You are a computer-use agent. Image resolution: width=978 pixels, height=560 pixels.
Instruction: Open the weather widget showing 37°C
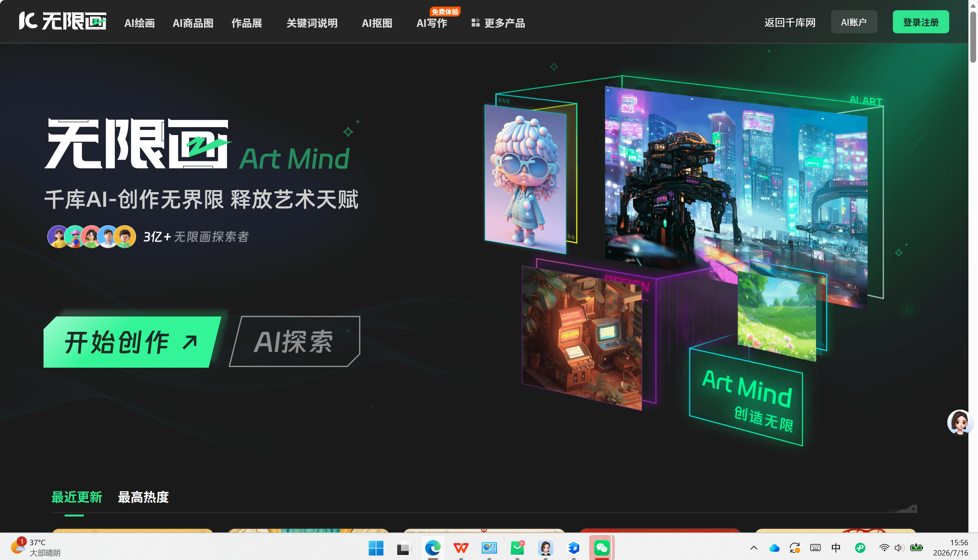(36, 548)
